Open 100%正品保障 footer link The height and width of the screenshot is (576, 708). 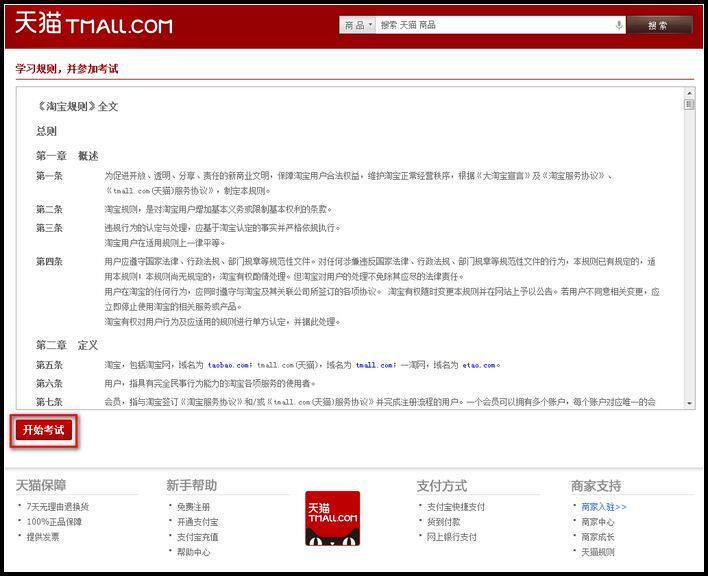coord(54,522)
